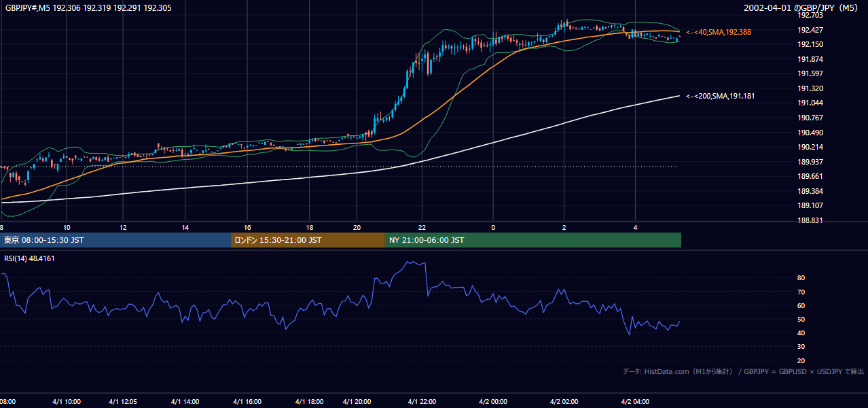This screenshot has width=868, height=408.
Task: Click price axis value 191.044
Action: click(810, 103)
